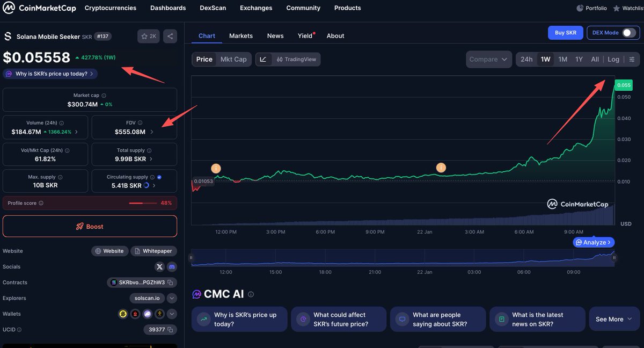Viewport: 644px width, 348px height.
Task: Click Profile score info icon
Action: click(x=41, y=203)
